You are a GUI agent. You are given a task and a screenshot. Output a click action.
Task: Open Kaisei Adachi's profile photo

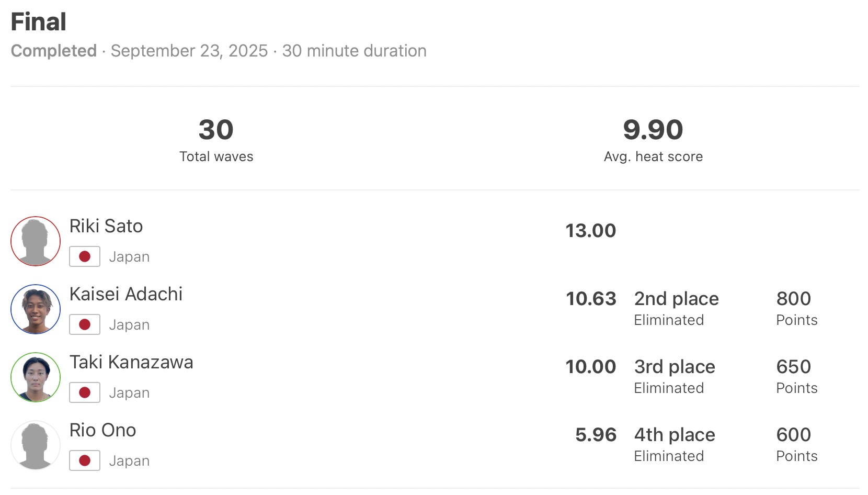[36, 309]
